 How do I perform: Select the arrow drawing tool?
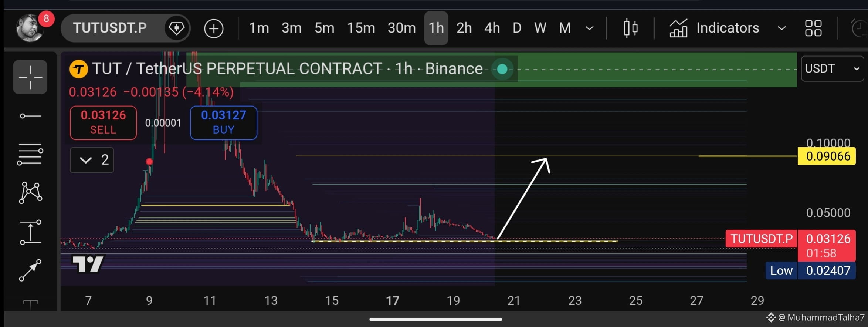(x=30, y=270)
